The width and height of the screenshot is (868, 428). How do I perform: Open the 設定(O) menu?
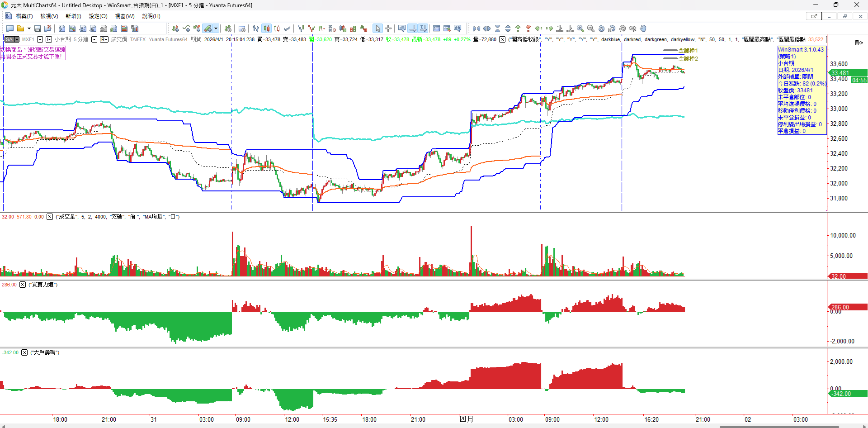pyautogui.click(x=98, y=16)
